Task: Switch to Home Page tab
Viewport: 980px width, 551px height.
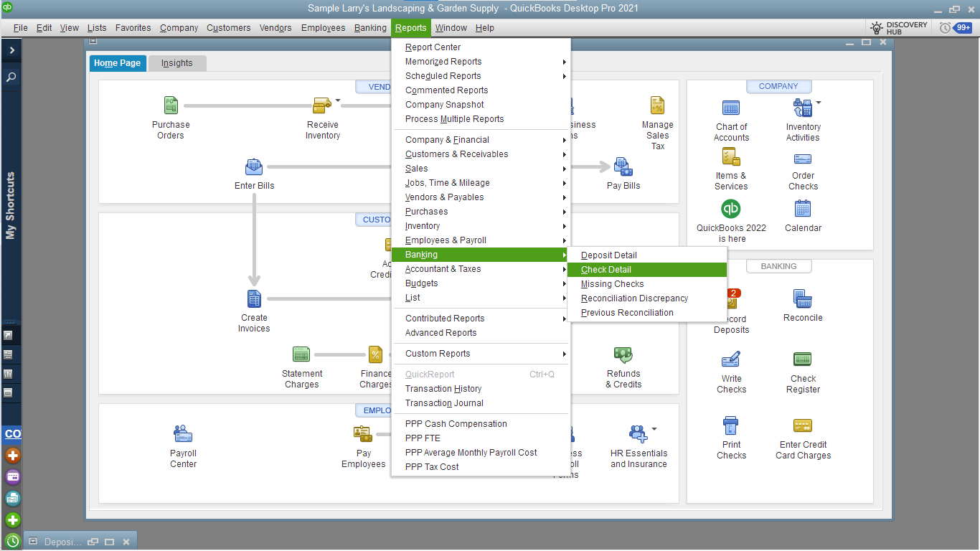Action: 118,63
